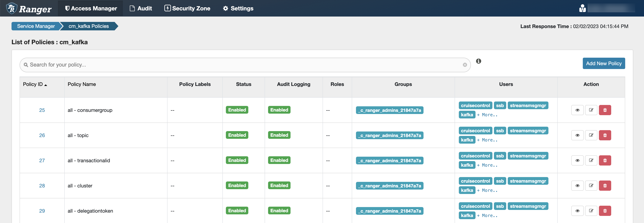Expand more users for all - topic

point(487,140)
